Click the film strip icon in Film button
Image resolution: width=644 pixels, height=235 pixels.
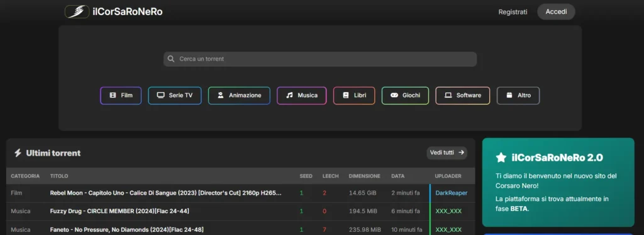click(x=113, y=95)
